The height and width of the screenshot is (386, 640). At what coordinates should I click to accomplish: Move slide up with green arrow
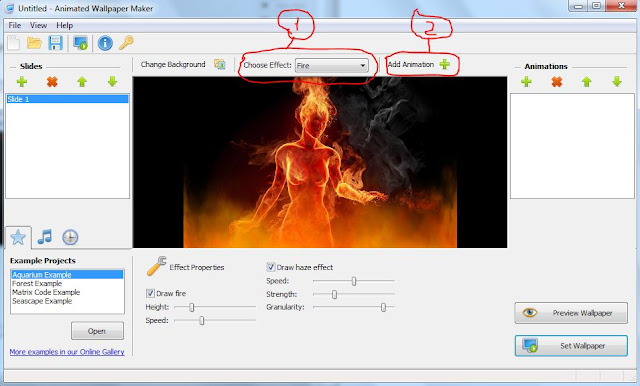(x=82, y=82)
